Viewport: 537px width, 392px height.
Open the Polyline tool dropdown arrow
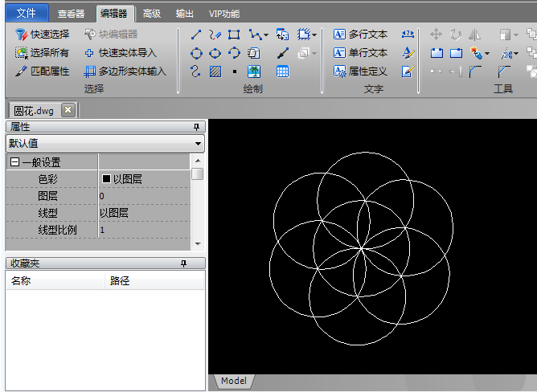(266, 35)
